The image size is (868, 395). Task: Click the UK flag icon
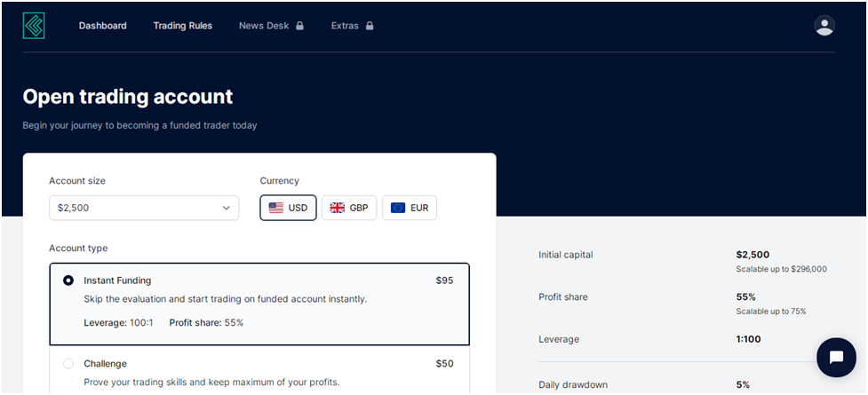click(x=337, y=208)
